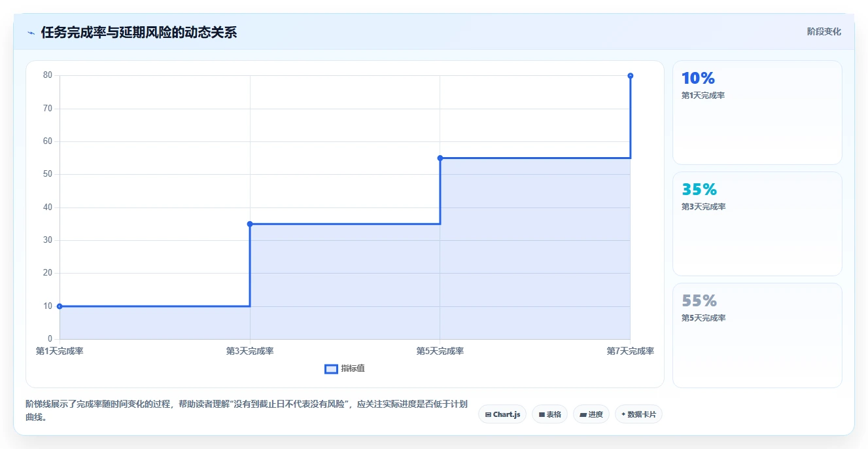Click the x-axis label 第7天完成率
Image resolution: width=868 pixels, height=449 pixels.
point(631,351)
